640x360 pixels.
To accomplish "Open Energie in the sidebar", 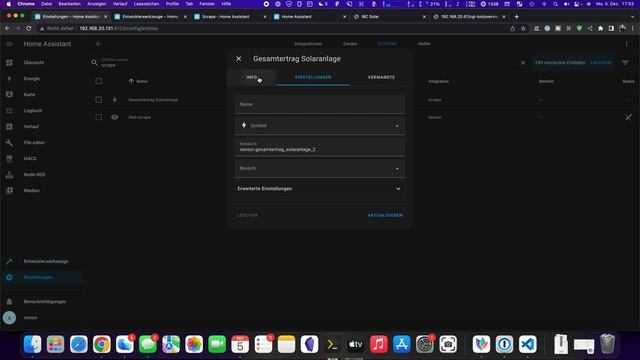I will [x=42, y=78].
